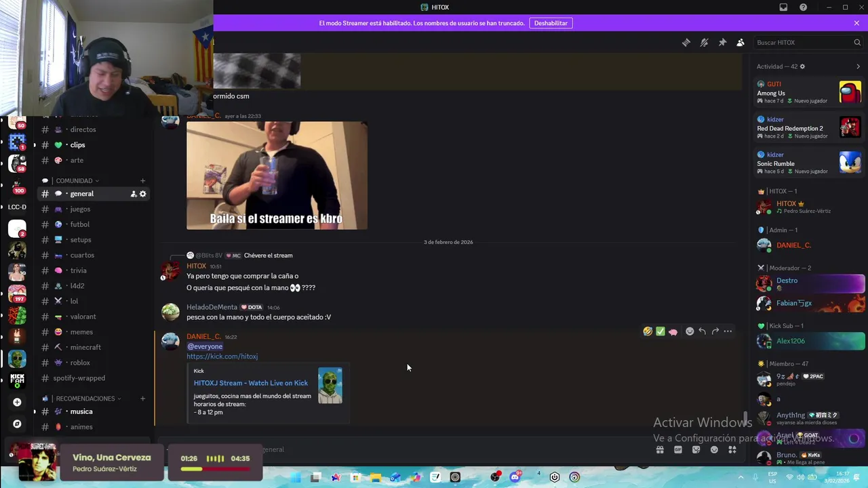The image size is (868, 488).
Task: Open File Explorer from the taskbar
Action: coord(376,477)
